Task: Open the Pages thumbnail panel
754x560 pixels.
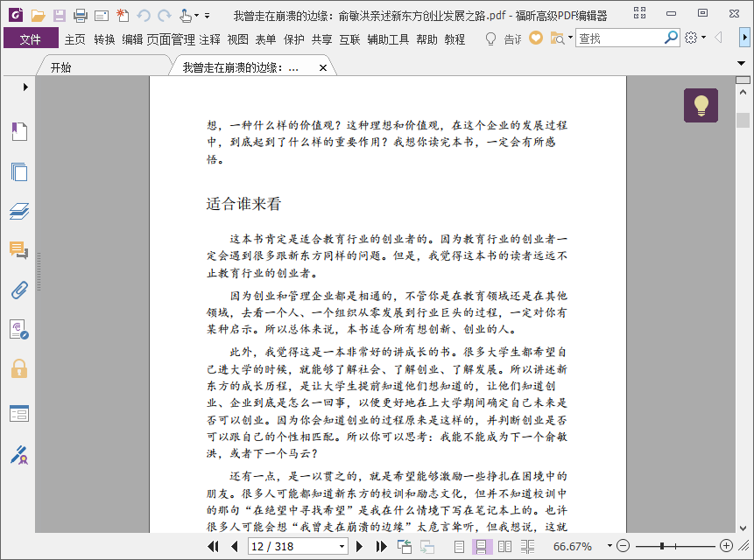Action: pyautogui.click(x=19, y=171)
